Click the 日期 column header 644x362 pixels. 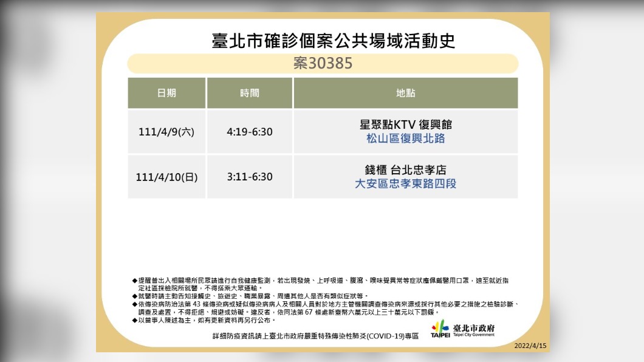166,93
